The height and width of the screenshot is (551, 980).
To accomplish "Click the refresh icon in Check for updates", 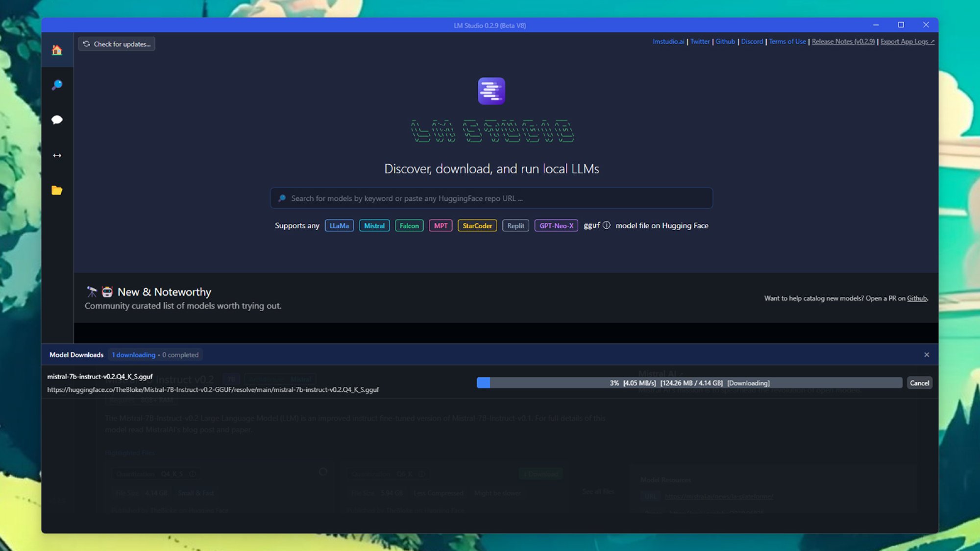I will (x=87, y=44).
